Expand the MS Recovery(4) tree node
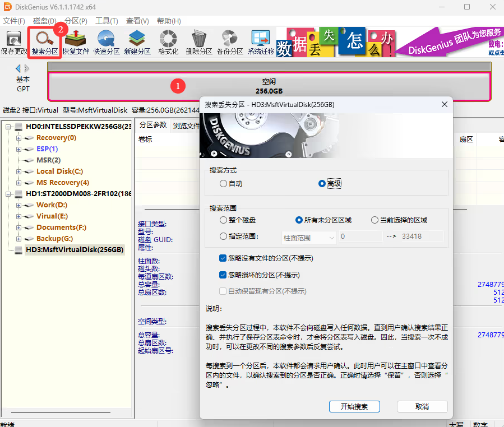 click(x=19, y=183)
